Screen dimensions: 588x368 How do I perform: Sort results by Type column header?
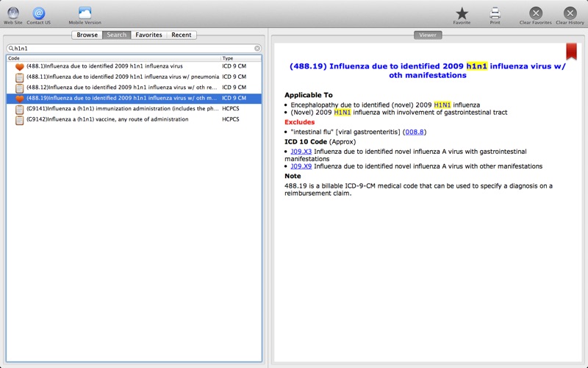[x=241, y=58]
